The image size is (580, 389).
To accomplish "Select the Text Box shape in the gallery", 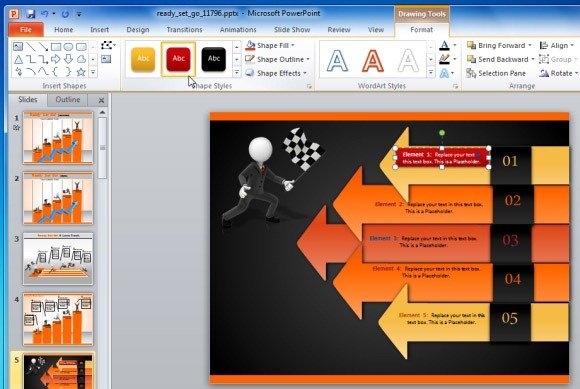I will coord(18,47).
